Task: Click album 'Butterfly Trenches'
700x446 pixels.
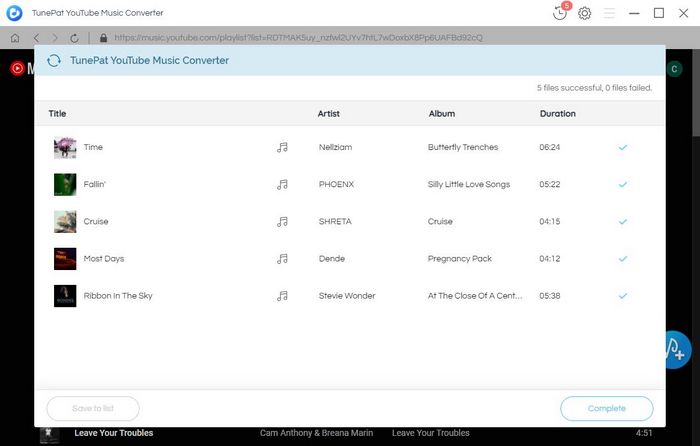Action: [463, 147]
